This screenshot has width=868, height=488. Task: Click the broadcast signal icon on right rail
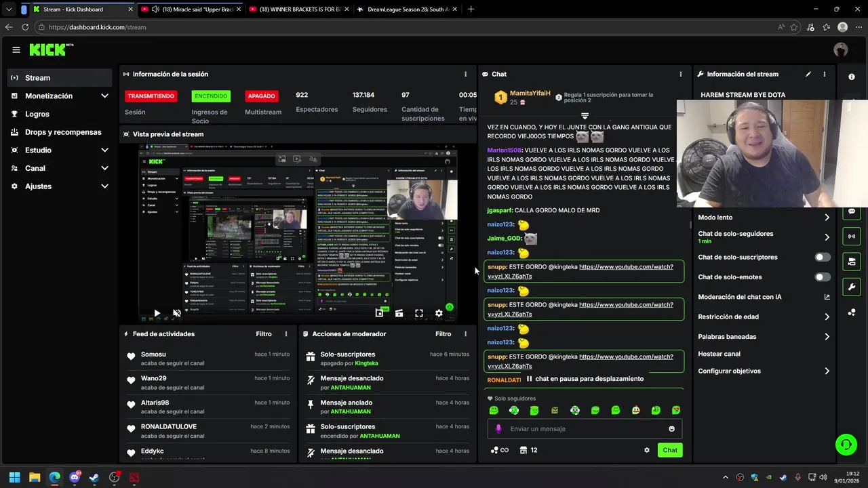[852, 236]
